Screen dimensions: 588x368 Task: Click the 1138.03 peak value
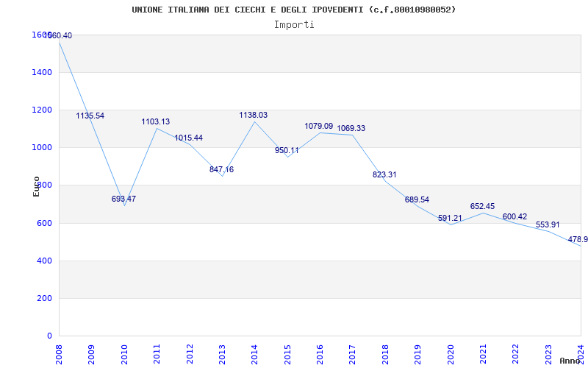tap(254, 115)
